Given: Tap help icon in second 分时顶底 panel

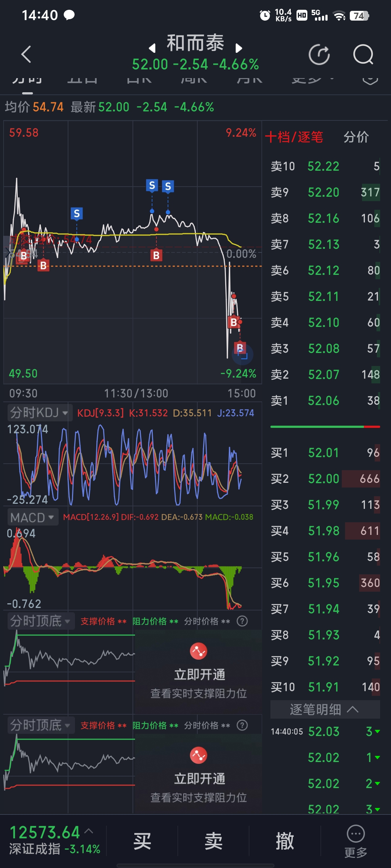Looking at the screenshot, I should [x=242, y=725].
